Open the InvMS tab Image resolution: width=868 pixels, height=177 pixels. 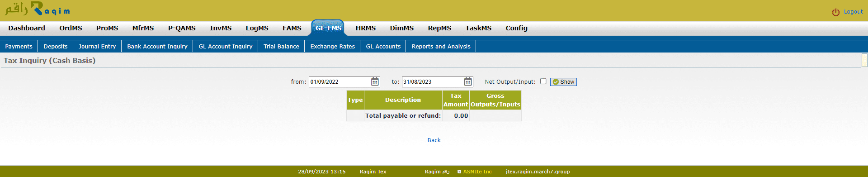click(x=221, y=28)
